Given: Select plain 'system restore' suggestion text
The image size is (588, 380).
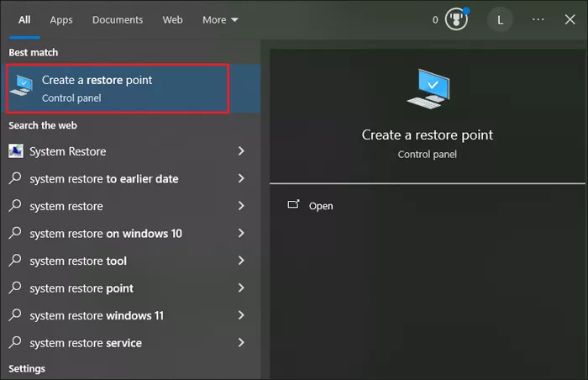Looking at the screenshot, I should click(x=66, y=207).
